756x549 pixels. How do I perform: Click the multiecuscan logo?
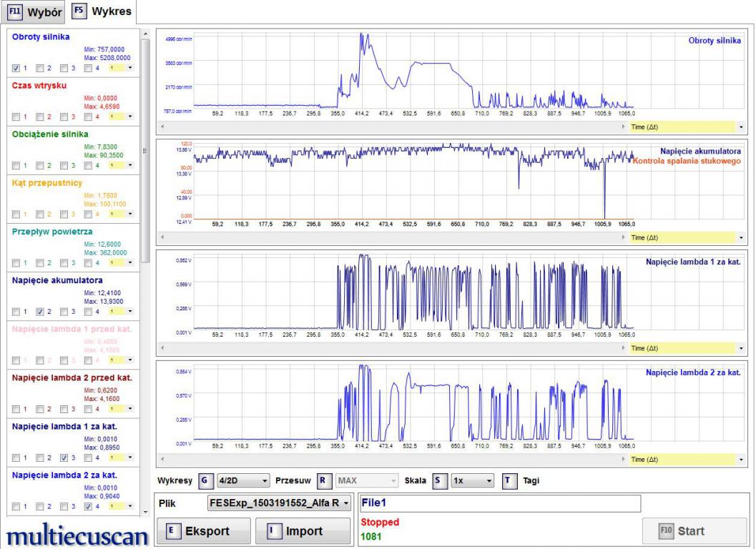click(77, 536)
